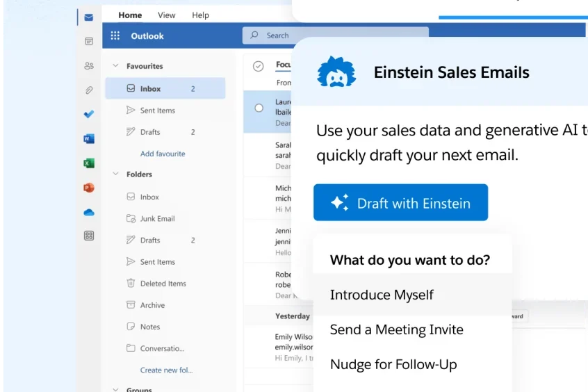Open the Michael email in list
The height and width of the screenshot is (392, 588).
click(x=268, y=198)
